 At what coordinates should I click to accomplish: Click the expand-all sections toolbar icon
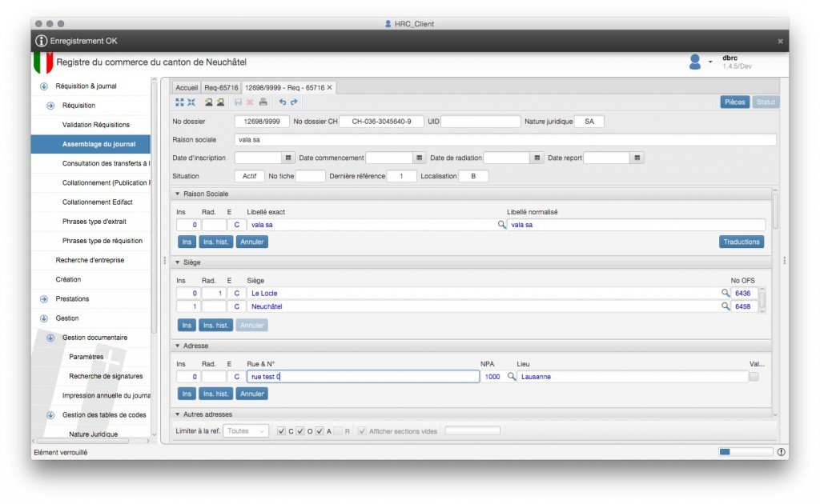(x=179, y=102)
